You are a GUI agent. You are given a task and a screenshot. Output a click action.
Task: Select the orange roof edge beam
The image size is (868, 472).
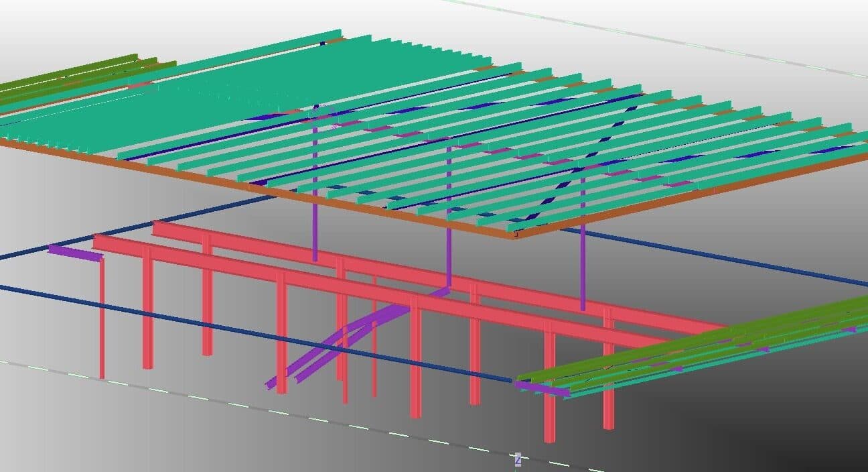coord(257,188)
